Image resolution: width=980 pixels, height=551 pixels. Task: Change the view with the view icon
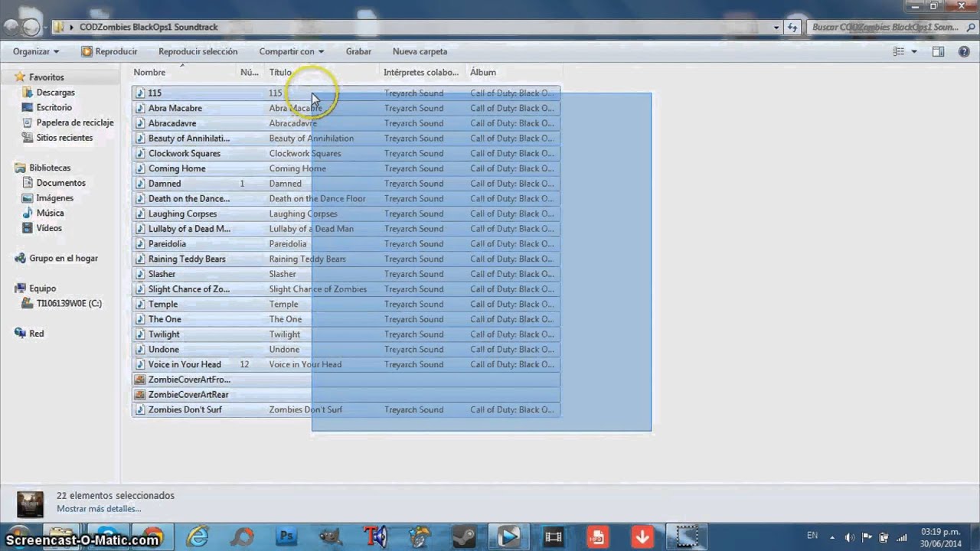click(899, 51)
